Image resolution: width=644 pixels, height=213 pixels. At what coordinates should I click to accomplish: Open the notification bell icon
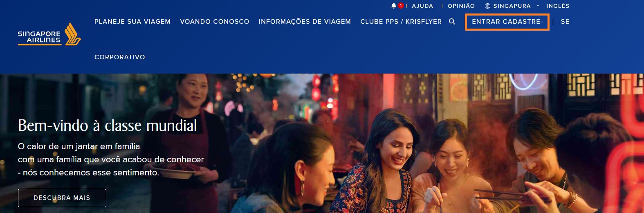(x=394, y=6)
